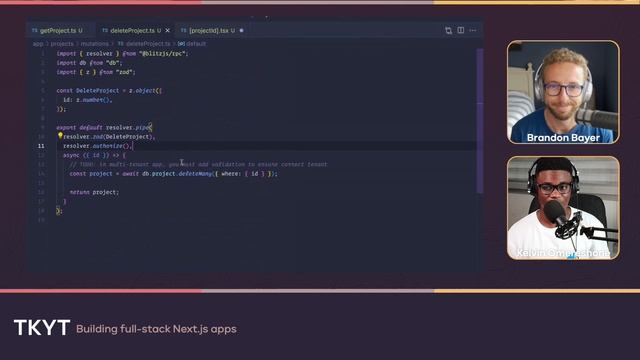Click the lightbulb quick-fix icon
Viewport: 640px width, 360px height.
[60, 136]
